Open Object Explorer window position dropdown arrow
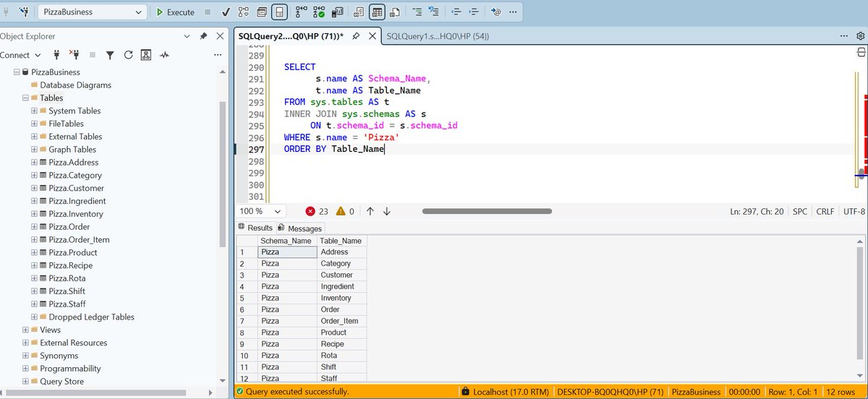The width and height of the screenshot is (868, 399). [x=188, y=36]
